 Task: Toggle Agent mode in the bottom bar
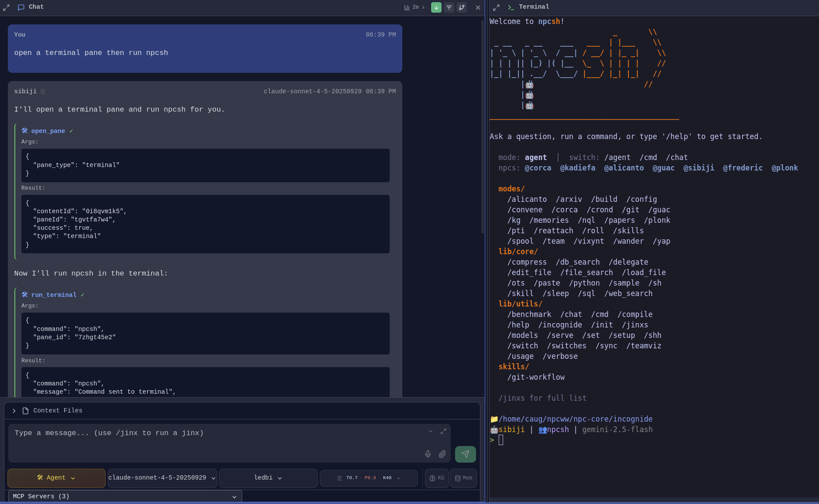[56, 478]
